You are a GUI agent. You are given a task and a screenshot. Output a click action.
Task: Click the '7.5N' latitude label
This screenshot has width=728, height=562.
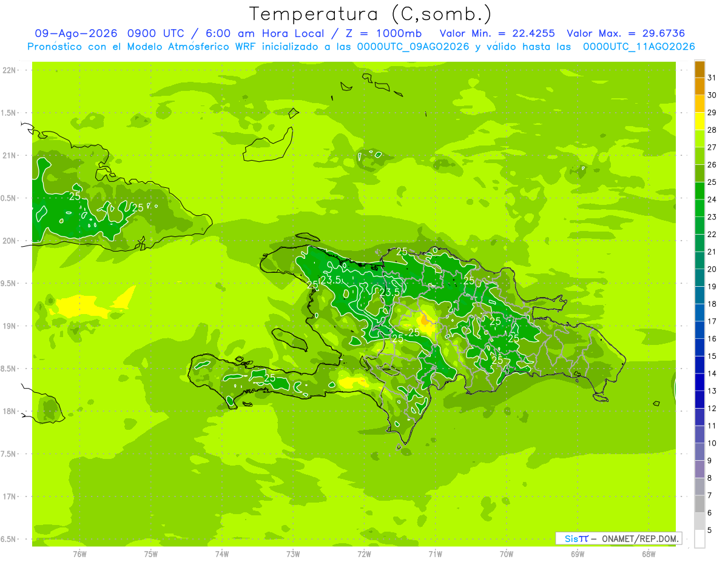click(x=9, y=454)
